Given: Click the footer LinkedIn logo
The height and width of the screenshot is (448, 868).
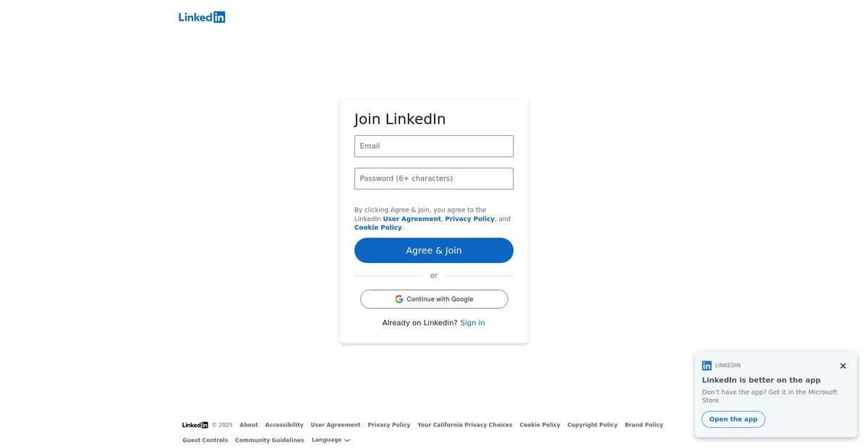Looking at the screenshot, I should click(195, 425).
